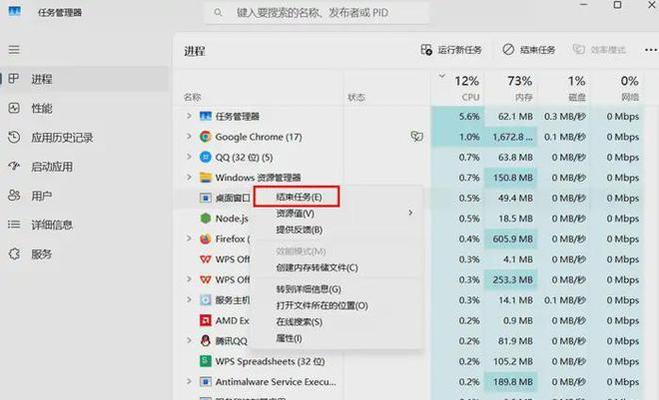Sort by Memory column 73%

click(511, 88)
